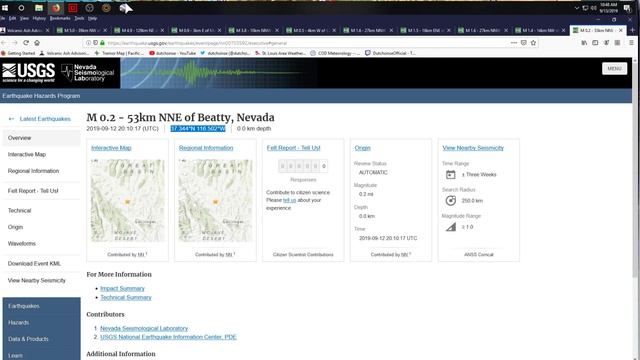This screenshot has height=360, width=640.
Task: Open the St. Louis Area Weather bookmark
Action: [x=280, y=53]
